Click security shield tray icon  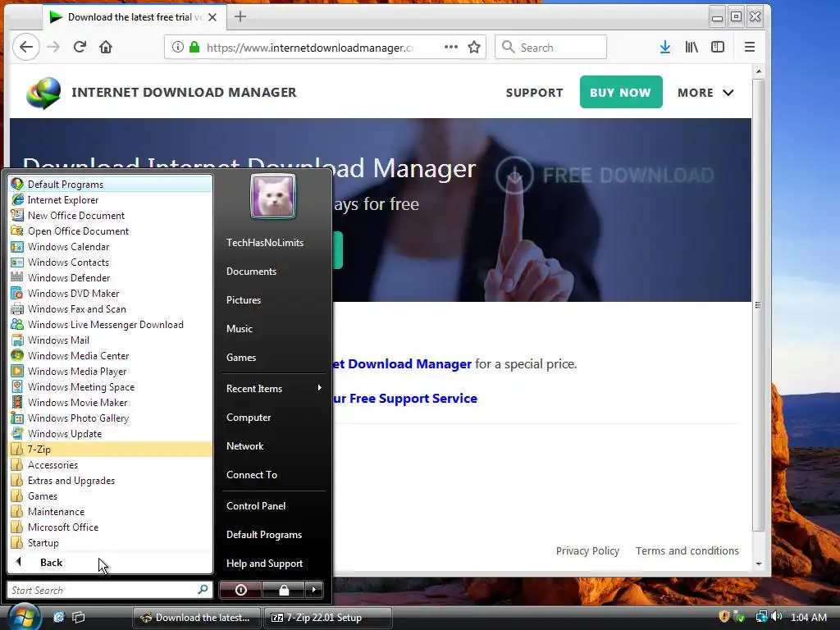pyautogui.click(x=724, y=617)
